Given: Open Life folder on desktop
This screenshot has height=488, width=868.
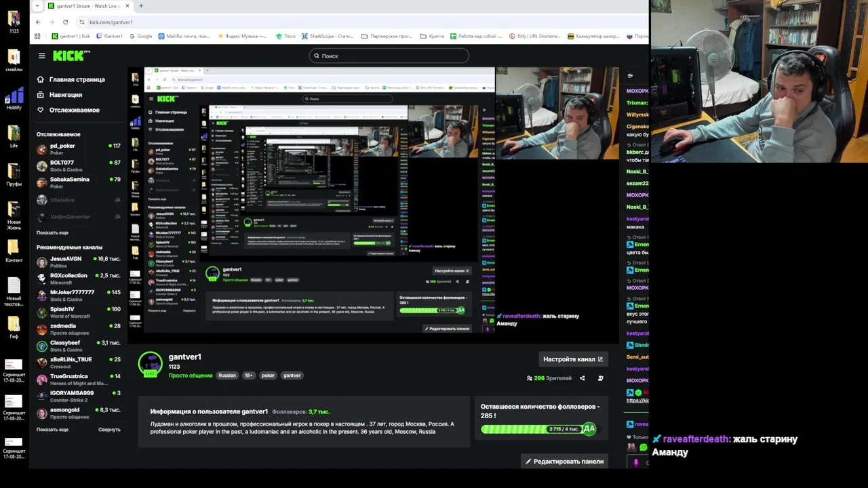Looking at the screenshot, I should pyautogui.click(x=14, y=137).
